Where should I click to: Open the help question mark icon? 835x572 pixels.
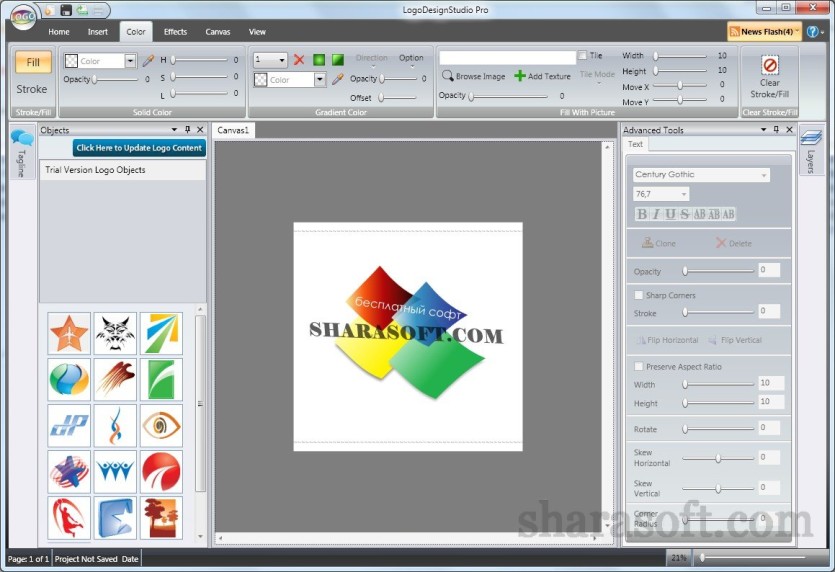pos(812,32)
